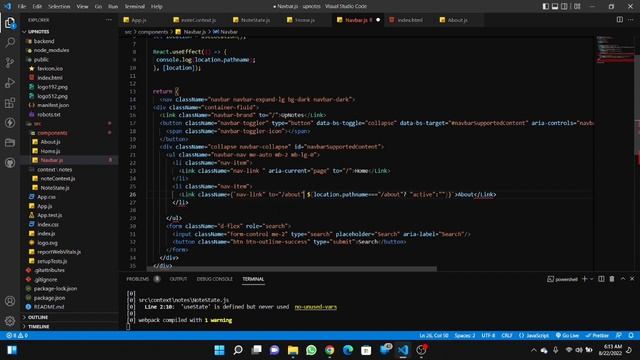Open the Terminal menu
640x360 pixels.
(x=135, y=7)
